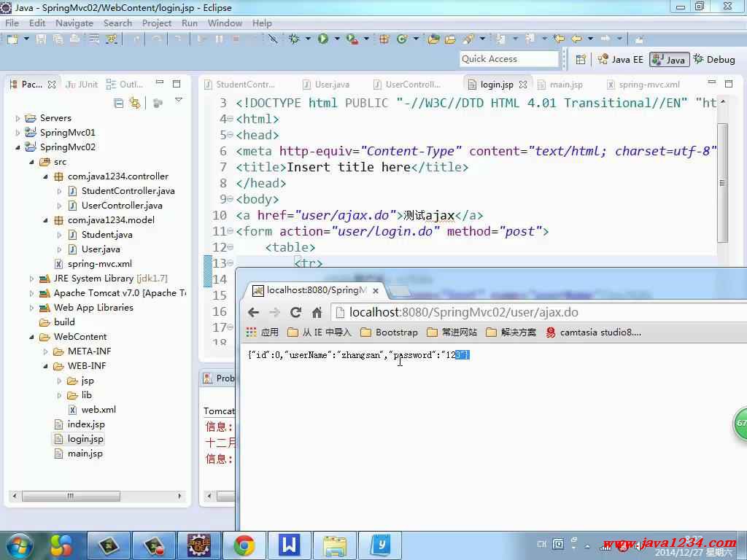747x560 pixels.
Task: Maximize the Package Explorer panel
Action: 177,84
